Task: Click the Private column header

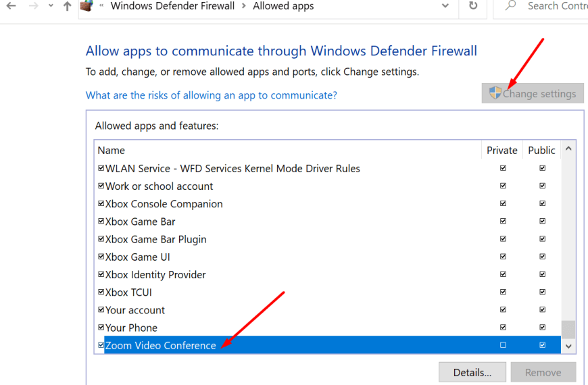Action: click(501, 151)
